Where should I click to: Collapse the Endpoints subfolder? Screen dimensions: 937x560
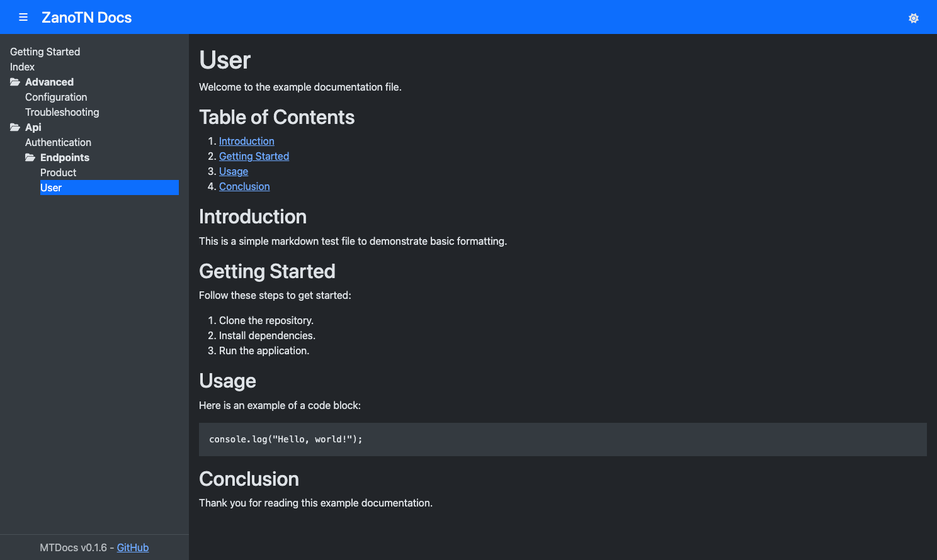pos(64,157)
